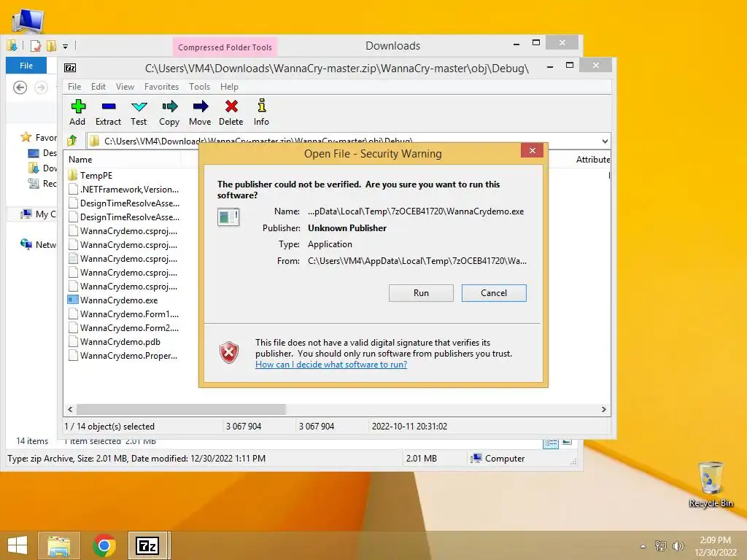Open the 7-Zip Help menu
The image size is (747, 560).
229,87
